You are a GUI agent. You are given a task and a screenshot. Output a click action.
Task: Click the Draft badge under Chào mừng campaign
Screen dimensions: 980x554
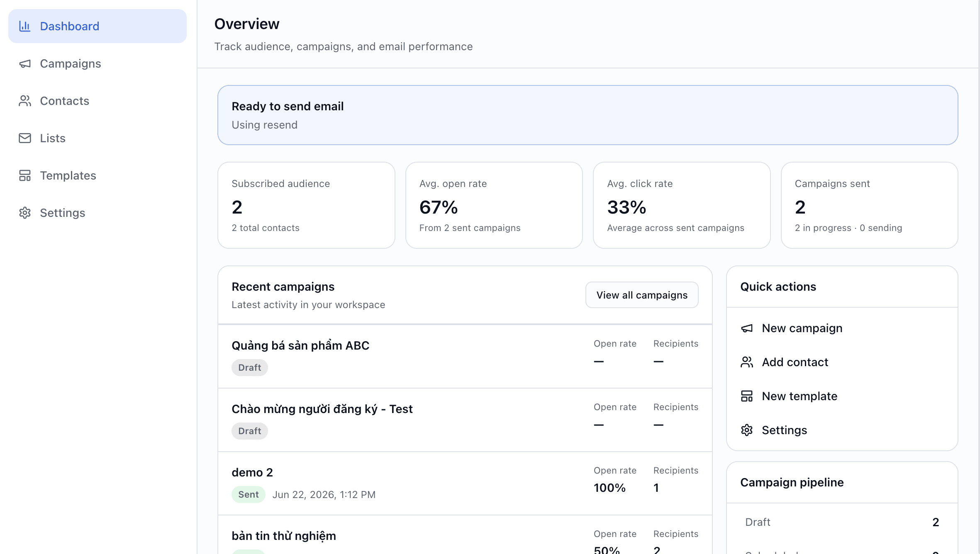(250, 431)
